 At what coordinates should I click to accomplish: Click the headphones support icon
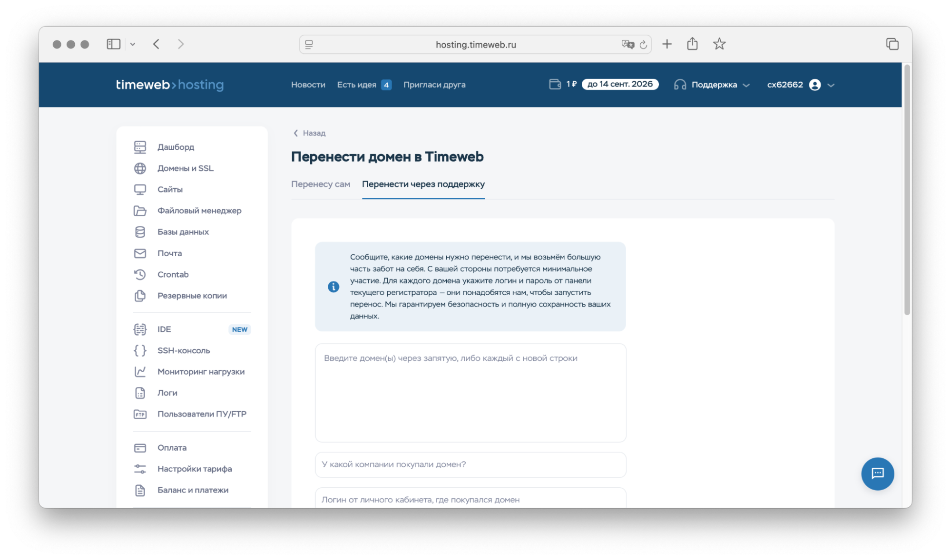click(x=680, y=85)
